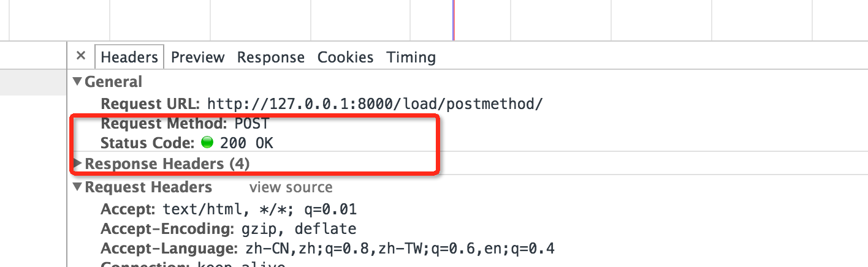Screen dimensions: 868x267
Task: Select the Accept-Encoding header line
Action: pyautogui.click(x=229, y=229)
